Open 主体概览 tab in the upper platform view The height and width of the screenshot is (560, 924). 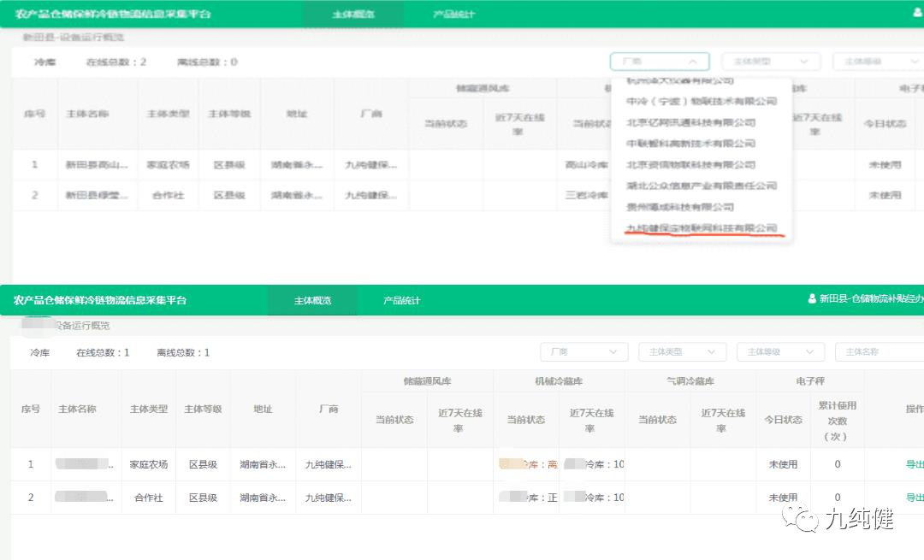point(353,15)
